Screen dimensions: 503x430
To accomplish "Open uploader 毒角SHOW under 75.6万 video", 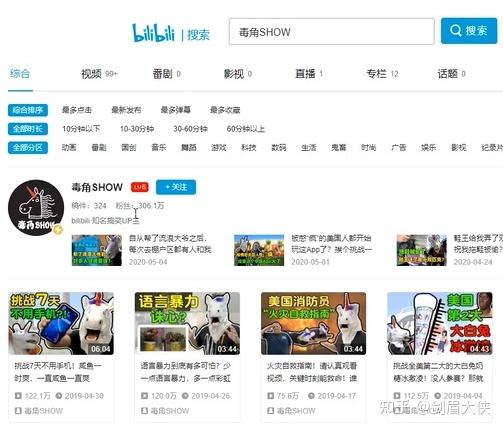I will coord(296,411).
